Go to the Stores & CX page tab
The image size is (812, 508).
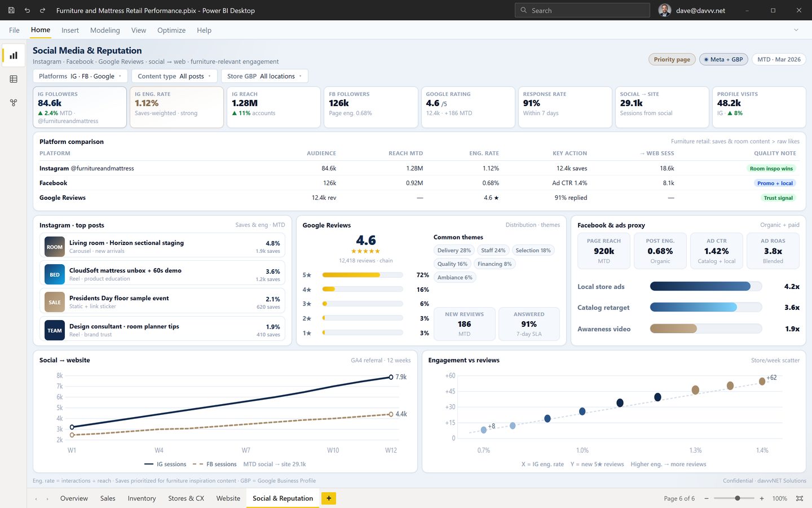point(186,498)
